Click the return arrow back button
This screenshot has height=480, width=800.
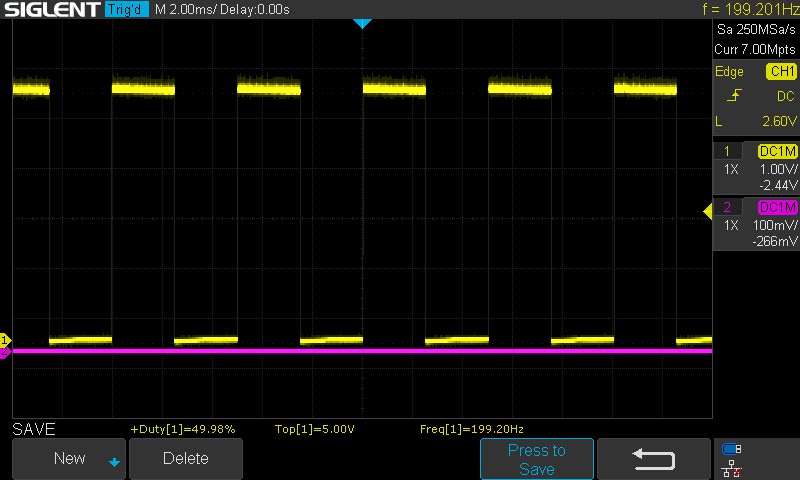pyautogui.click(x=654, y=459)
